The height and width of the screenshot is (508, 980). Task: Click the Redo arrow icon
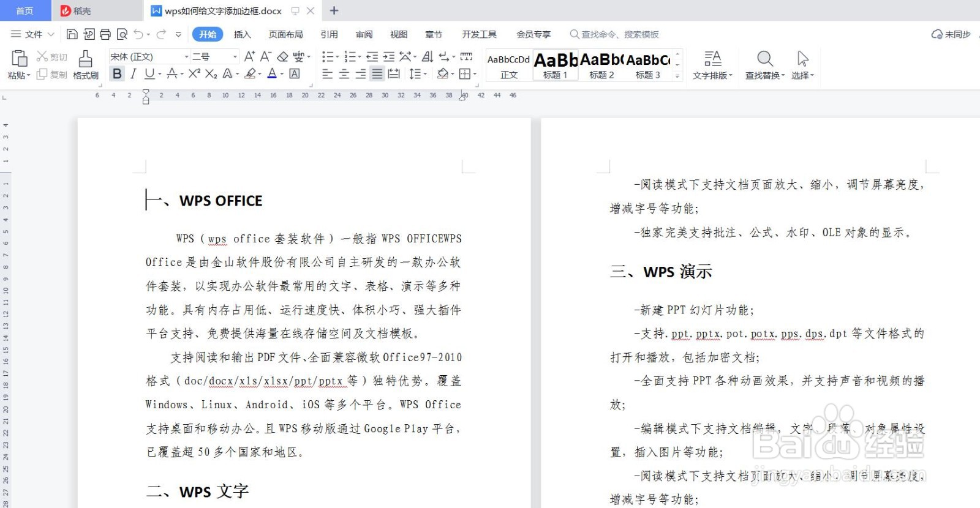[161, 34]
